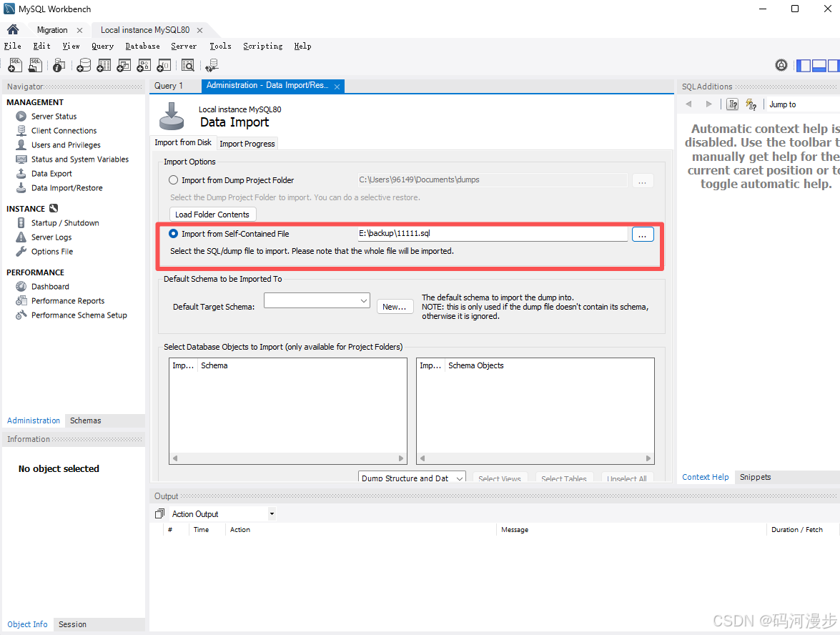Close the Migration tab

click(x=79, y=30)
